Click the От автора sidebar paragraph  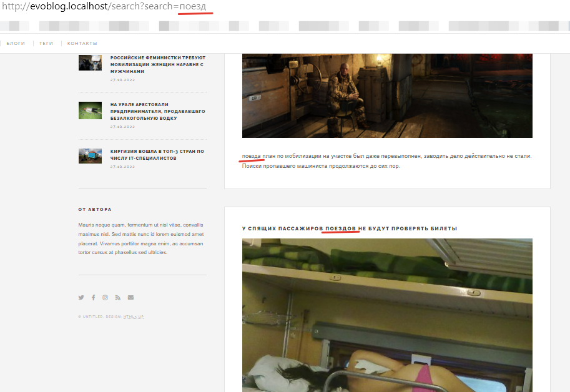pos(142,238)
